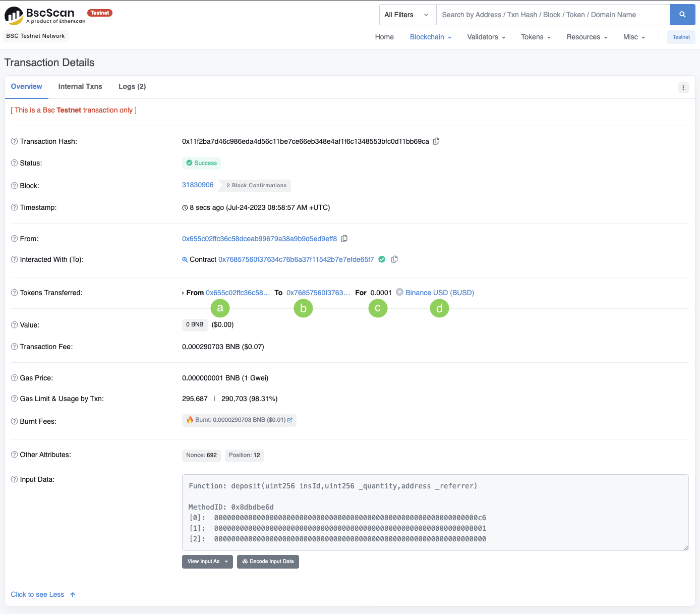The height and width of the screenshot is (614, 700).
Task: Click the blue search magnifier button
Action: [682, 15]
